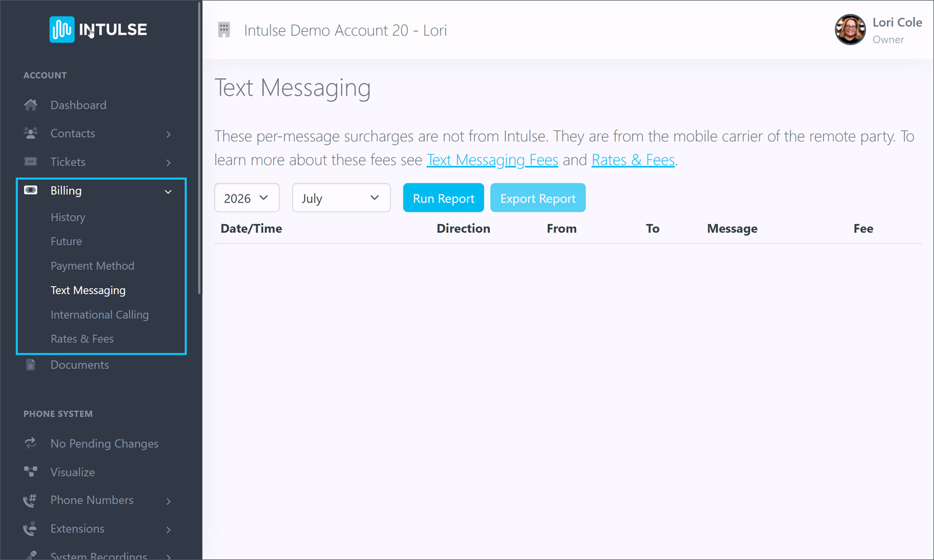
Task: Open Billing History page
Action: click(x=68, y=217)
